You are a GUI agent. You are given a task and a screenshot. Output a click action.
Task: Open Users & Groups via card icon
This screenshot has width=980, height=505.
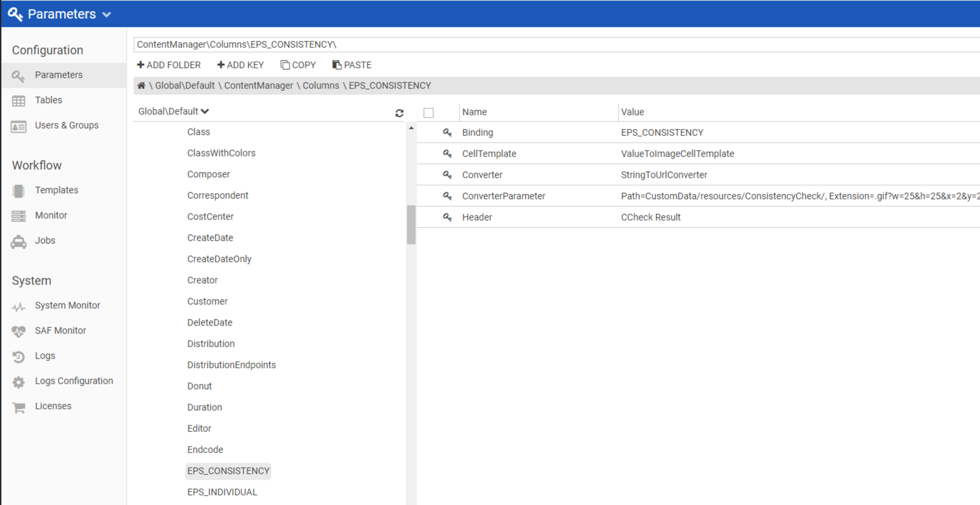19,127
